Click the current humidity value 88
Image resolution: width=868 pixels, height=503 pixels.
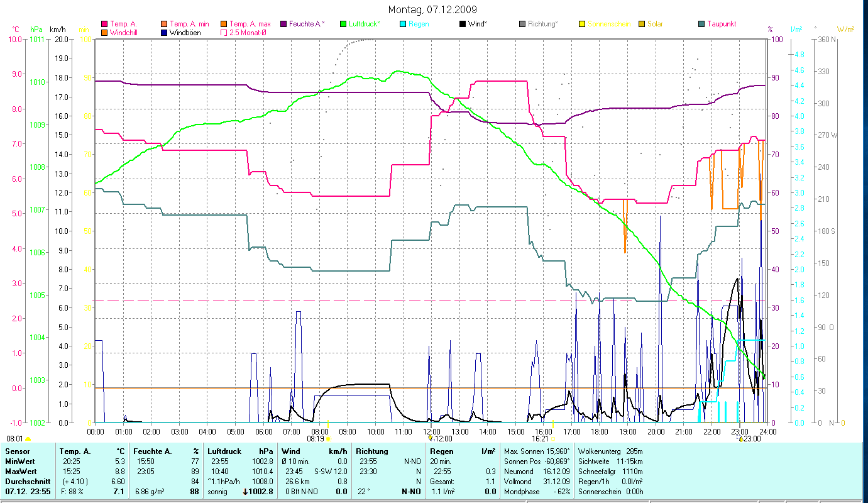(194, 492)
